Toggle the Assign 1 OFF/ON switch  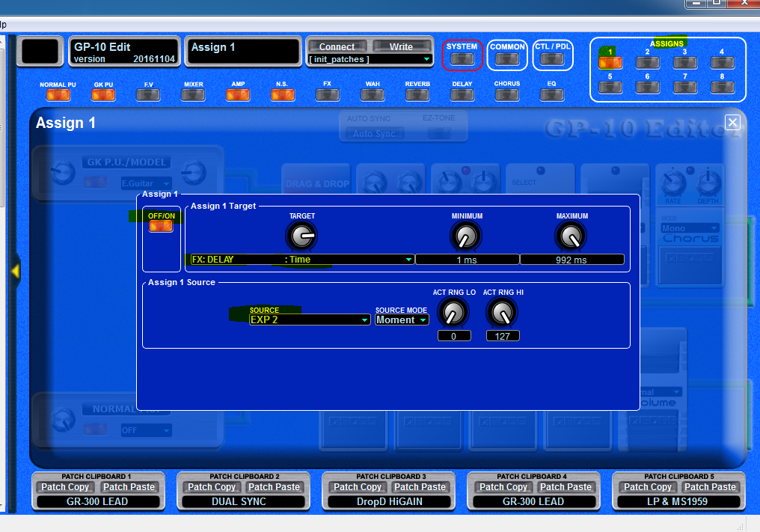tap(161, 226)
